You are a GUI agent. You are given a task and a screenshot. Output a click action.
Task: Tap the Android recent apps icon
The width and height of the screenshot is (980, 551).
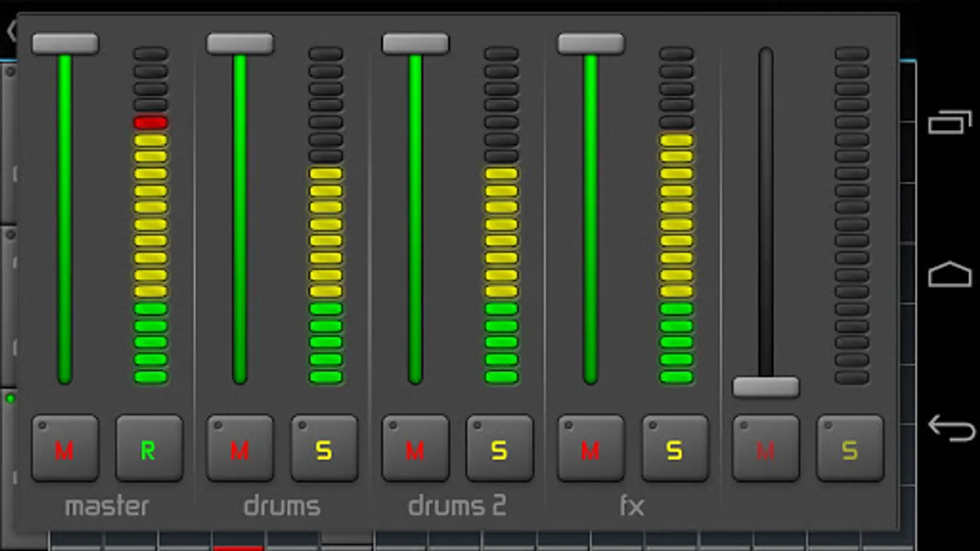pos(950,122)
